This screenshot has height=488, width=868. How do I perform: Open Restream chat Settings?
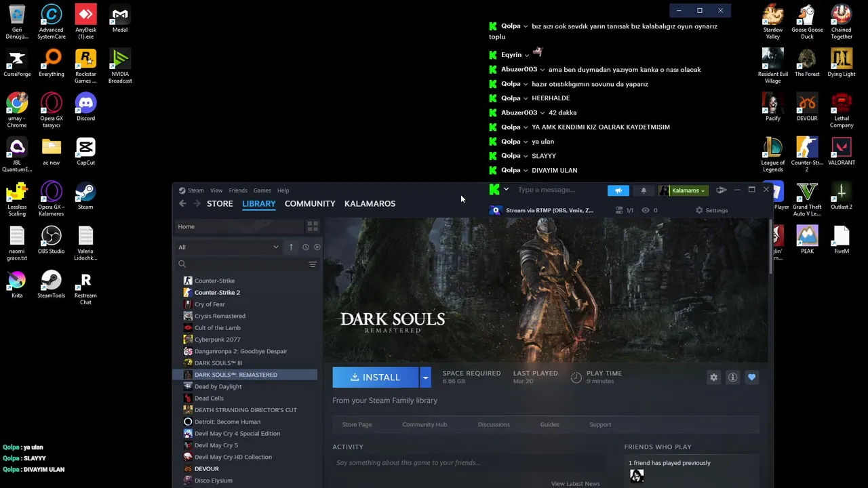(x=711, y=211)
